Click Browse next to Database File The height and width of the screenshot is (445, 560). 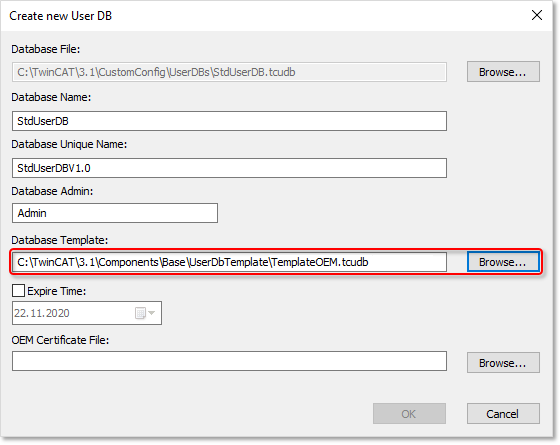pyautogui.click(x=503, y=72)
